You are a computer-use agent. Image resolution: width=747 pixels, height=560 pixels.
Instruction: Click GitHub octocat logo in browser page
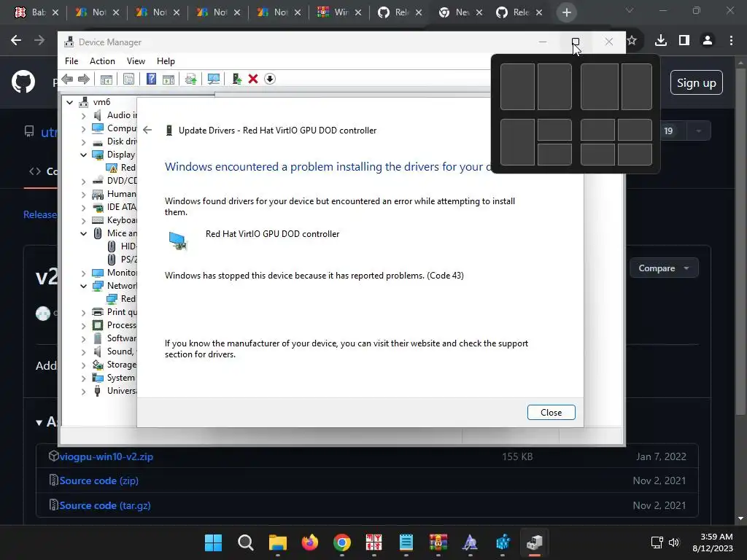23,82
